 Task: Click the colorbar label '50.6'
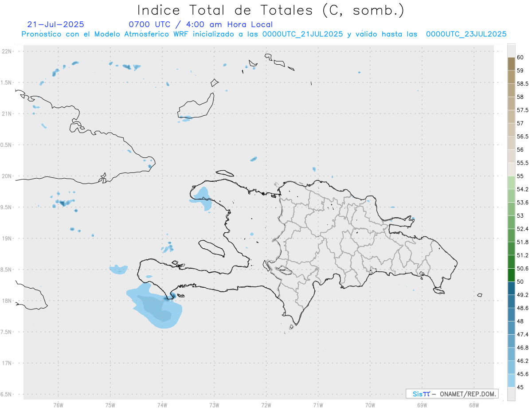[523, 268]
